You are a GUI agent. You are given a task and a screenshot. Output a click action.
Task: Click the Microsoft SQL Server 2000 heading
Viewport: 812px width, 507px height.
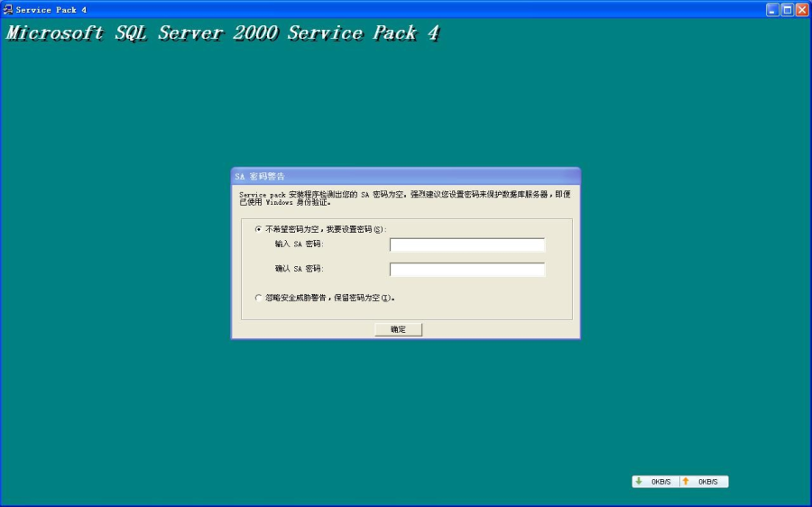tap(223, 34)
